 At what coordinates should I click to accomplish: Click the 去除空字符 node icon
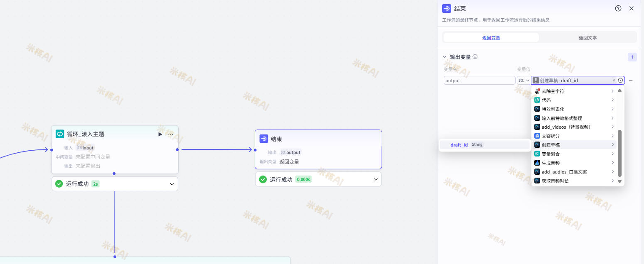point(537,90)
